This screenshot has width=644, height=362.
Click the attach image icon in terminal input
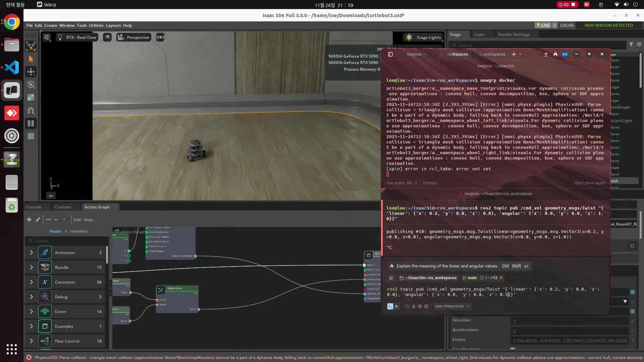point(426,306)
